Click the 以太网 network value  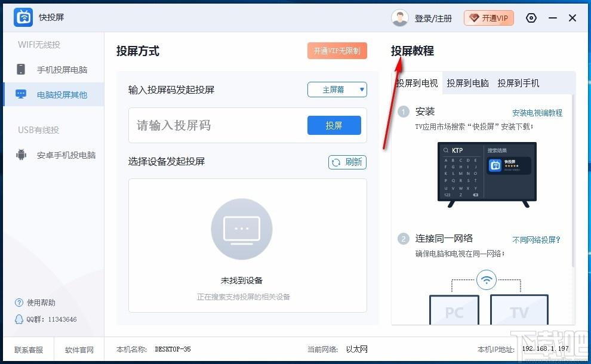(x=356, y=349)
